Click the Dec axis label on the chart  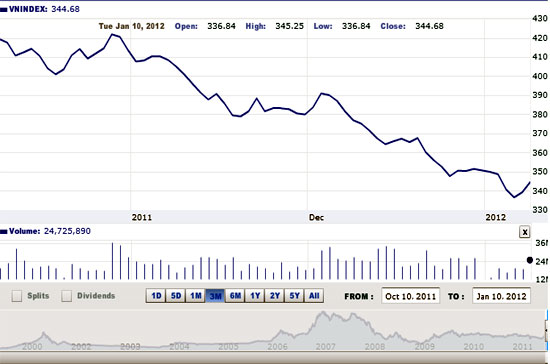click(316, 217)
